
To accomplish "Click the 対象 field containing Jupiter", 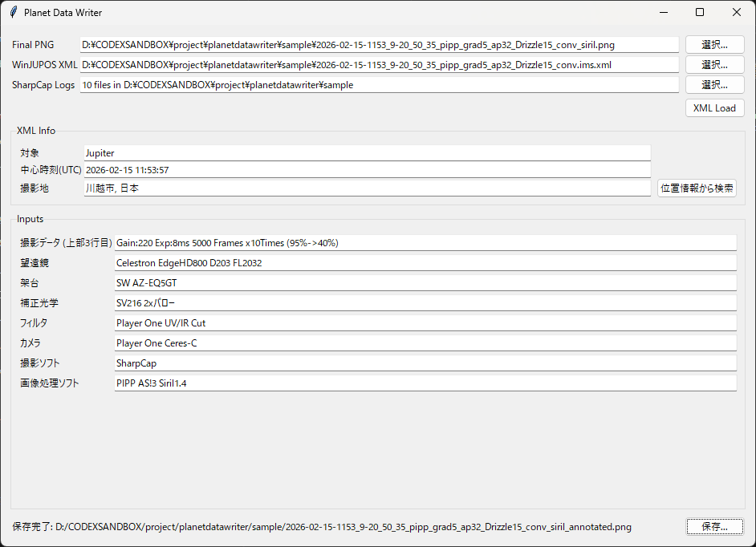I will click(x=367, y=152).
